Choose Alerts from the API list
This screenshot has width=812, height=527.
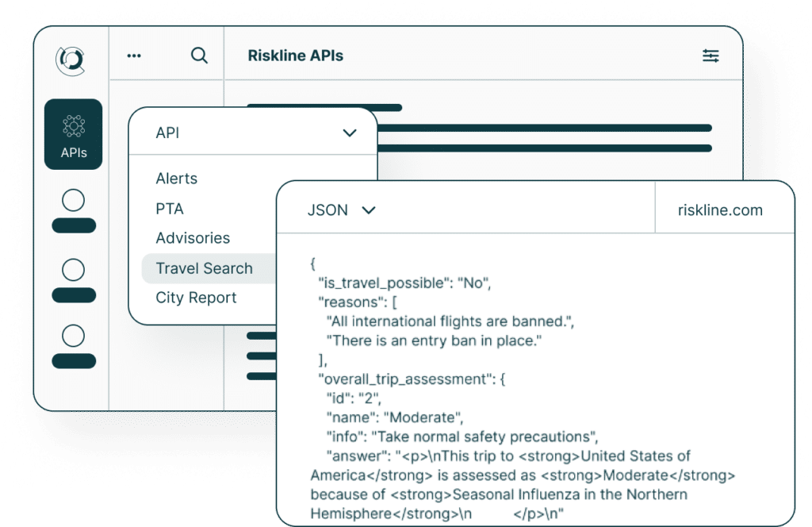[177, 179]
